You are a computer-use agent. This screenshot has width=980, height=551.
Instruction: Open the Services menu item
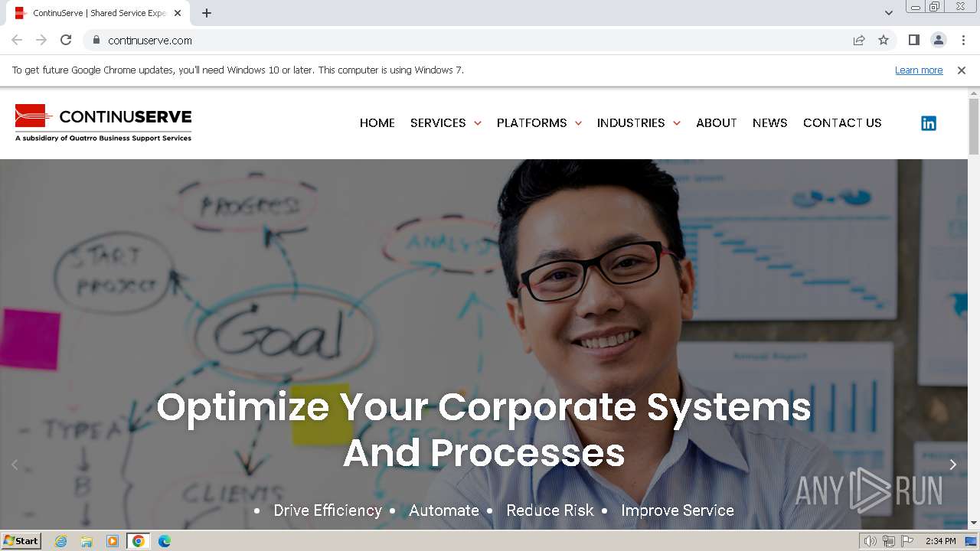click(438, 123)
